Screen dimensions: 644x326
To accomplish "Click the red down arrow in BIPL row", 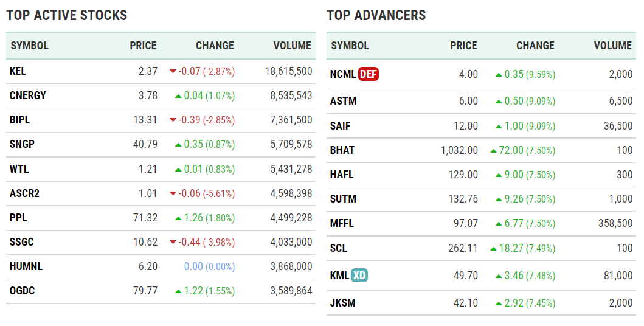I will tap(173, 120).
